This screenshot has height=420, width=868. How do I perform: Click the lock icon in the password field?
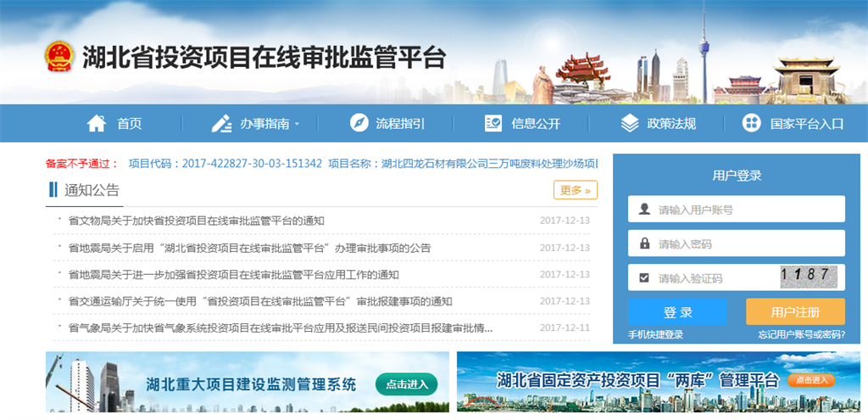click(644, 244)
